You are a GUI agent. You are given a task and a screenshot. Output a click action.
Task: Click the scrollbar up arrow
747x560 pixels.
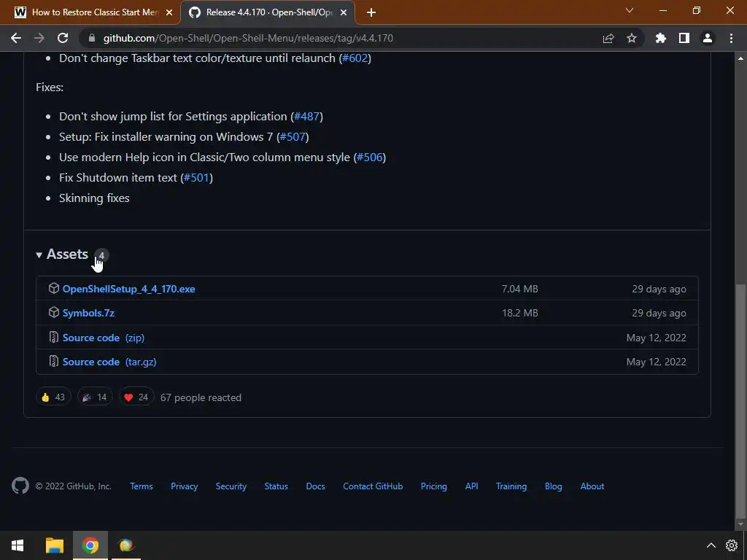pos(740,58)
